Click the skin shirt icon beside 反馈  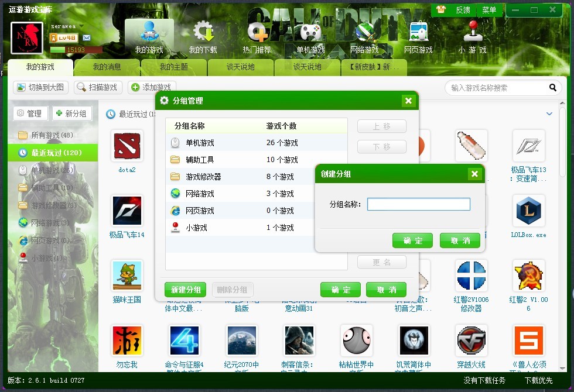tap(441, 9)
